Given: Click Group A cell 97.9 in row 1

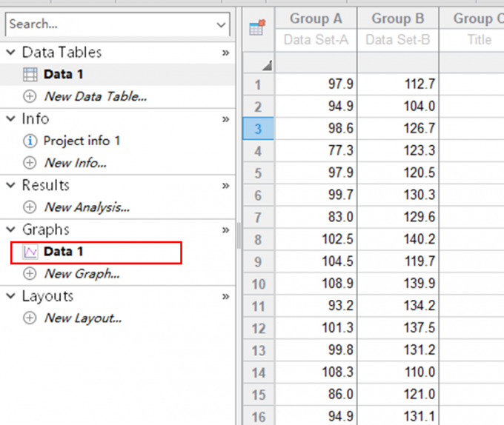Looking at the screenshot, I should 316,84.
